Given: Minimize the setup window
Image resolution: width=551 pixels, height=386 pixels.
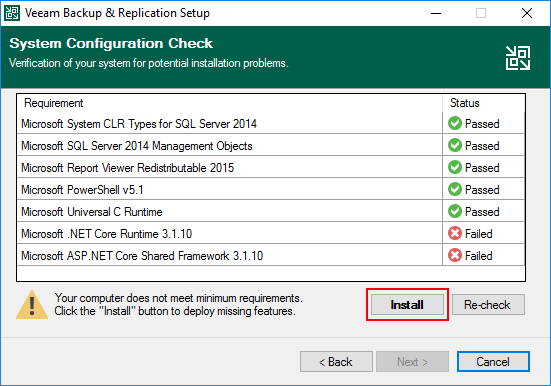Looking at the screenshot, I should coord(436,13).
